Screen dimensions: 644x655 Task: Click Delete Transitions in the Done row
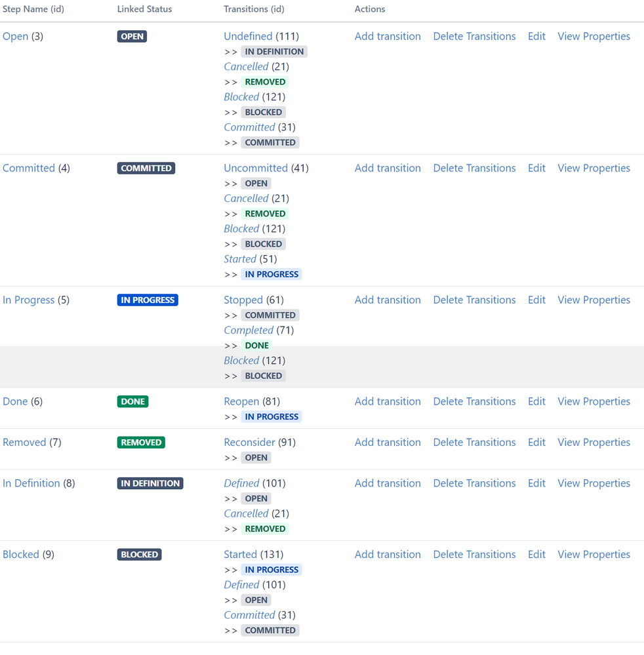[474, 401]
